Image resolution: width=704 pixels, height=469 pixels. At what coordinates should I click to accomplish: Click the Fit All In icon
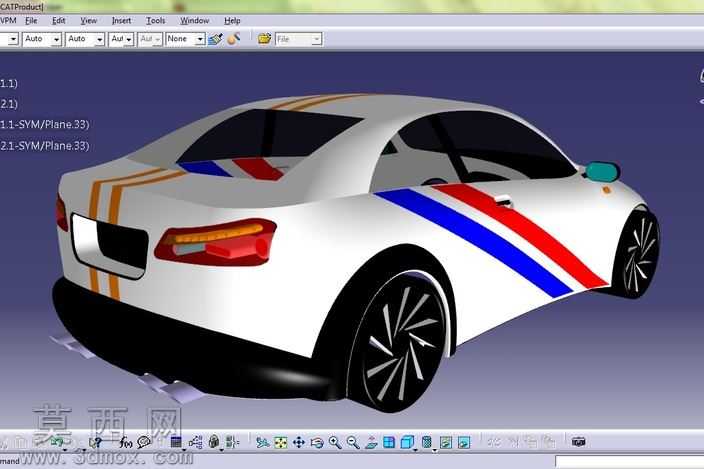pos(281,443)
